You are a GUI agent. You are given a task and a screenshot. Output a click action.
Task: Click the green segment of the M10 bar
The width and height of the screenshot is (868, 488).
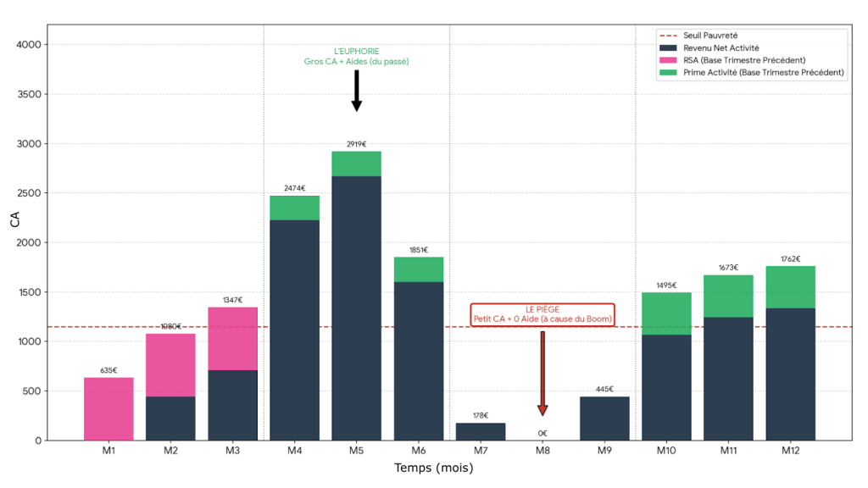coord(666,313)
